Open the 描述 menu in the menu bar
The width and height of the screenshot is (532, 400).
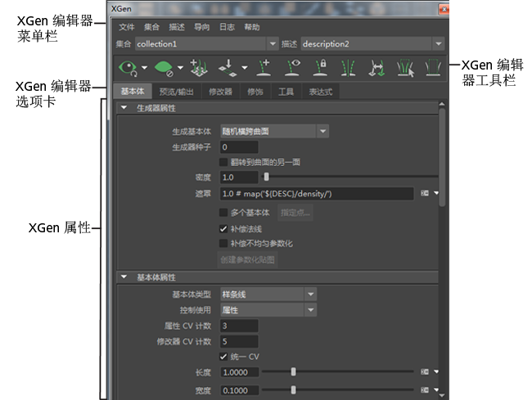(177, 27)
